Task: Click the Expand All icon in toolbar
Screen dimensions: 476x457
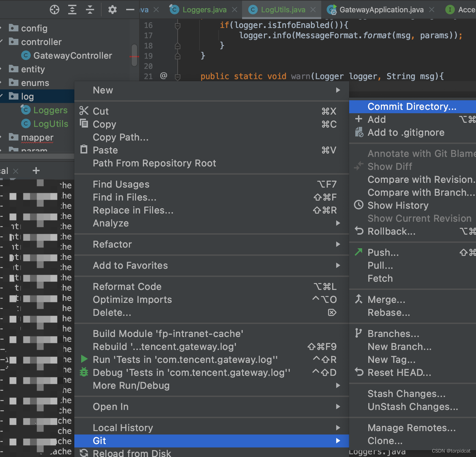Action: pyautogui.click(x=72, y=10)
